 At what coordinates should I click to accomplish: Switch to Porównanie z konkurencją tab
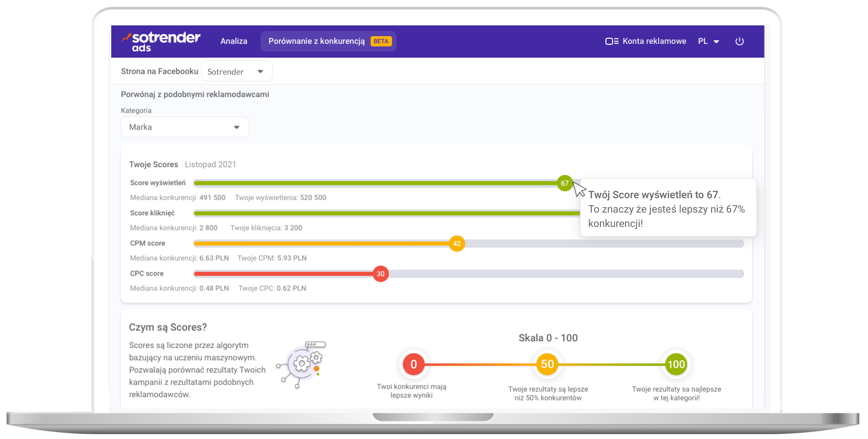316,41
